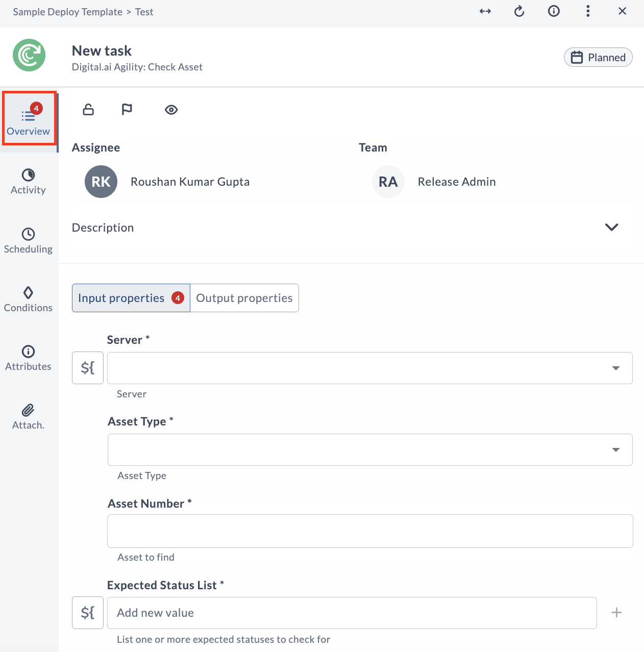The height and width of the screenshot is (652, 644).
Task: Click the Digital.ai Agility: Check Asset subtitle
Action: [137, 67]
